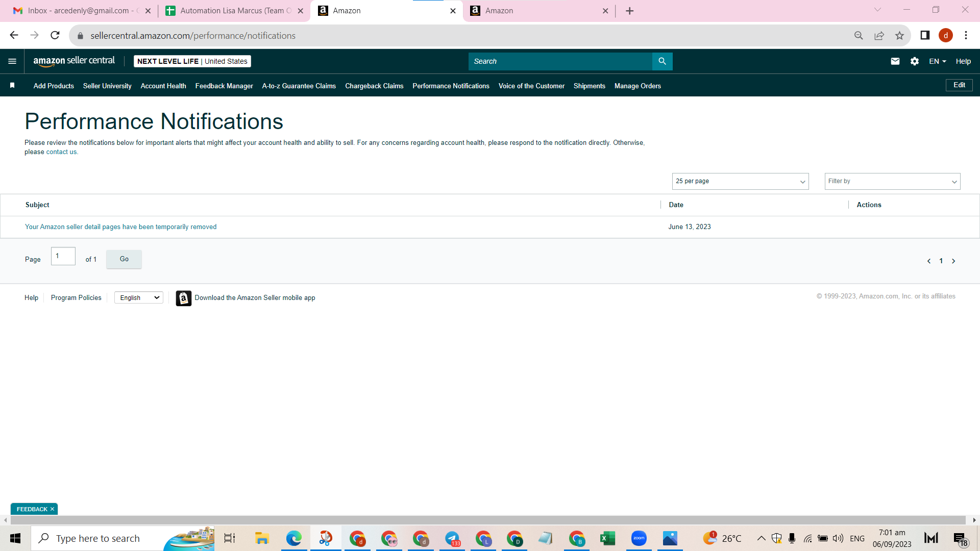Reload the current page

[x=55, y=35]
